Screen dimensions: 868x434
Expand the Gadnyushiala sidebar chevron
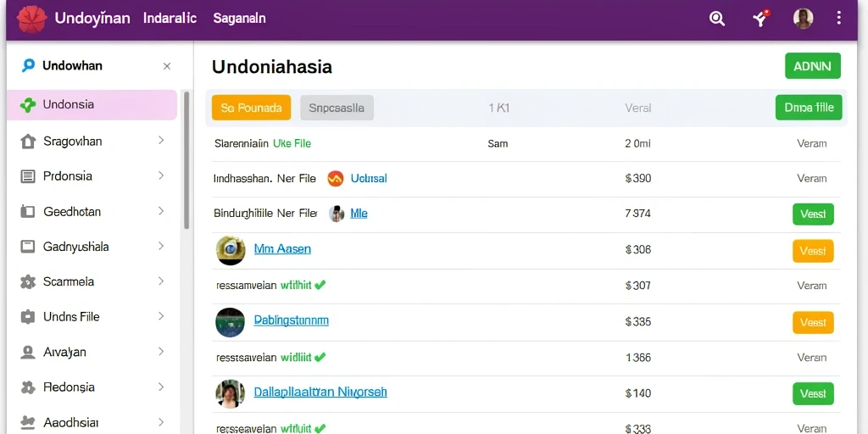[161, 246]
